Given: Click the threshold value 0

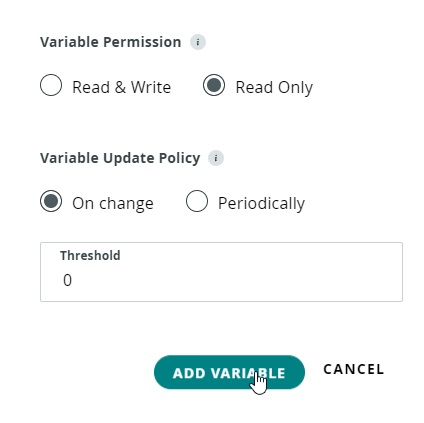Looking at the screenshot, I should [x=67, y=280].
